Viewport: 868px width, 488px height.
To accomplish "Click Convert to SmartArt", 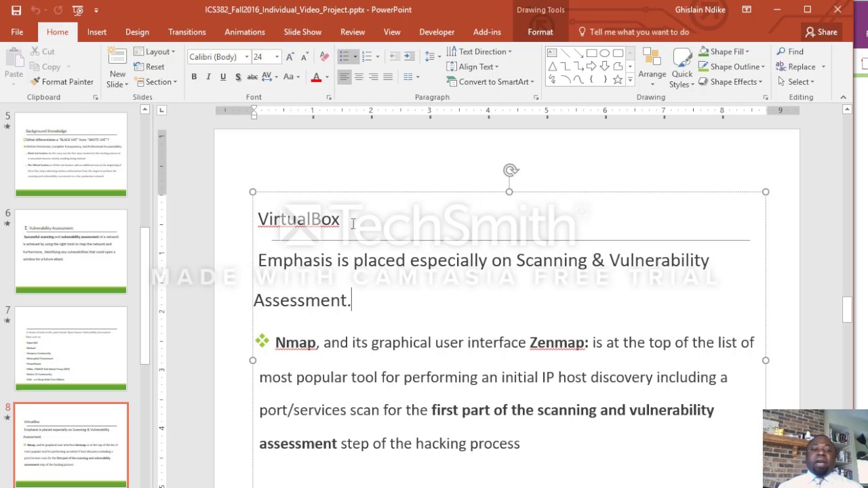I will point(490,82).
